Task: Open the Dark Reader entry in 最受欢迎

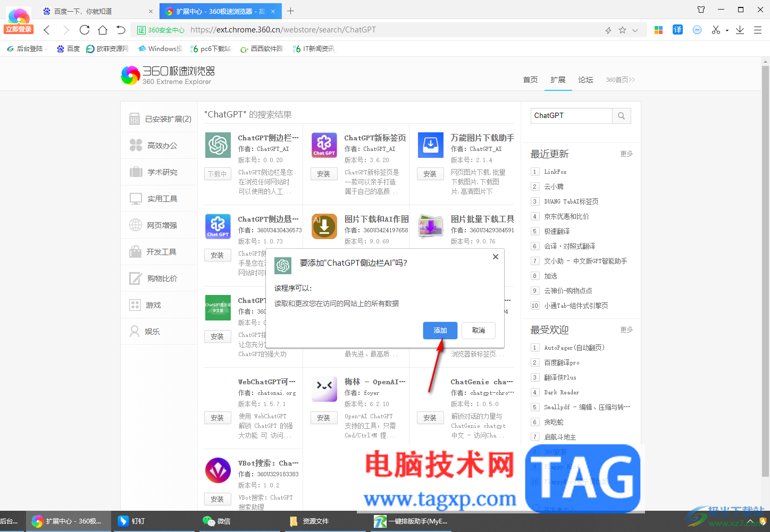Action: 562,392
